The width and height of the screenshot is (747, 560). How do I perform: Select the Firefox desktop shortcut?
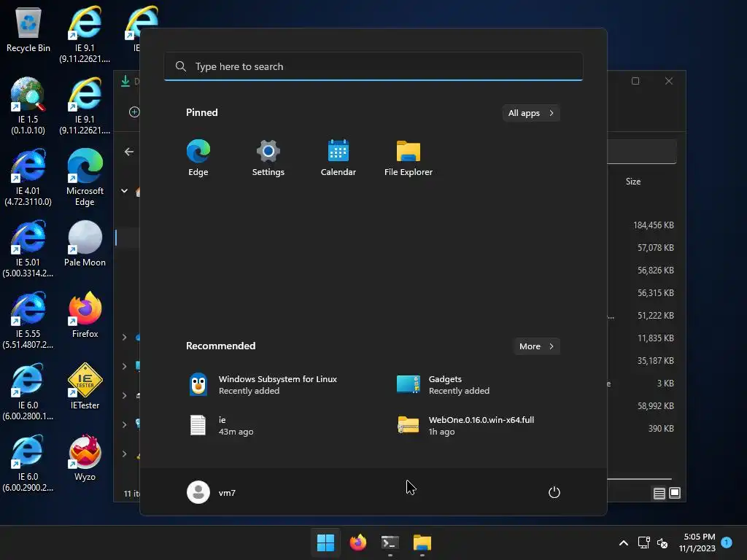coord(85,315)
